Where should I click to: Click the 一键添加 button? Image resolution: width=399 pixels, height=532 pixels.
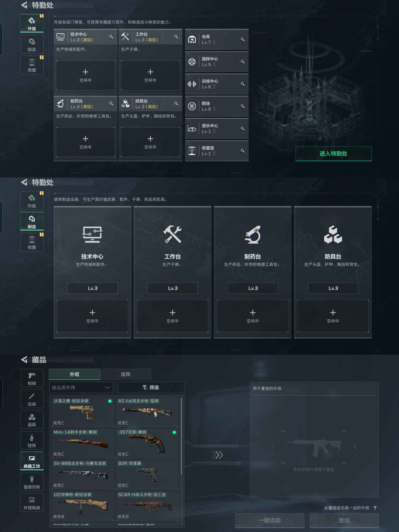coord(269,520)
